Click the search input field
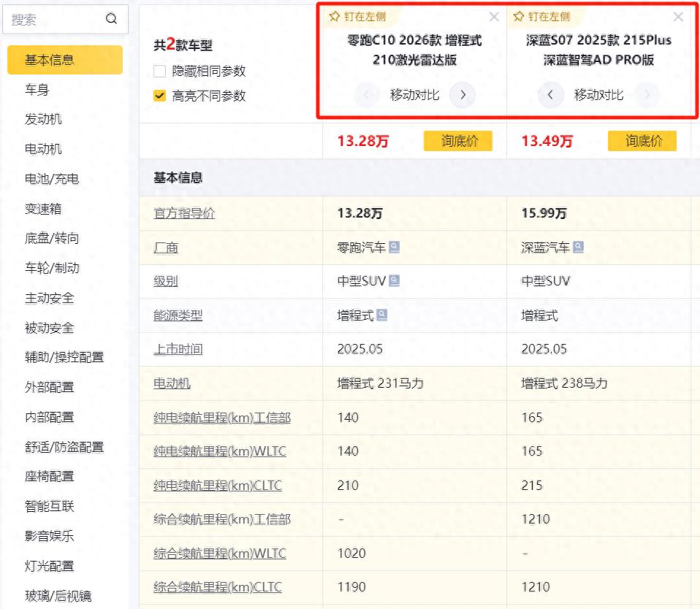This screenshot has height=609, width=700. coord(65,19)
